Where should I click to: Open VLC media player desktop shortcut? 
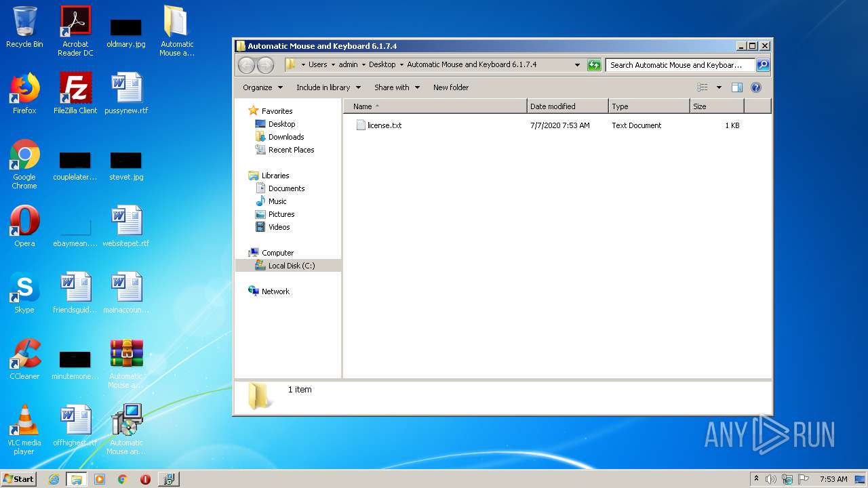click(x=24, y=430)
